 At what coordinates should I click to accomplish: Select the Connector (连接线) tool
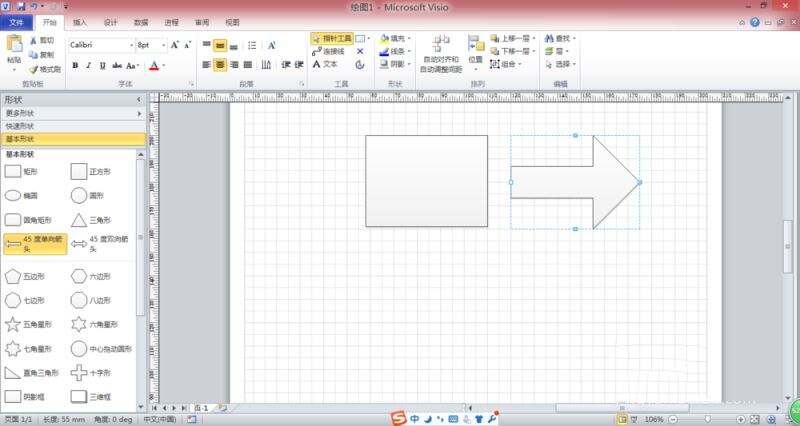point(329,52)
